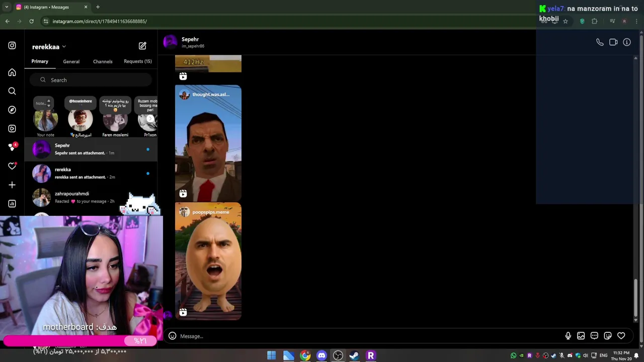Open the emoji picker in the message box
Image resolution: width=644 pixels, height=362 pixels.
172,336
